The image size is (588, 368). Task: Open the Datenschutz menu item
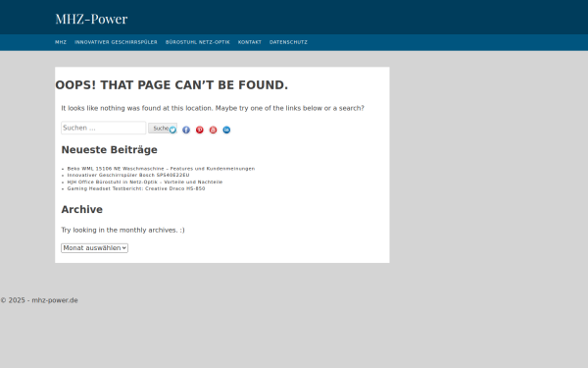tap(288, 42)
